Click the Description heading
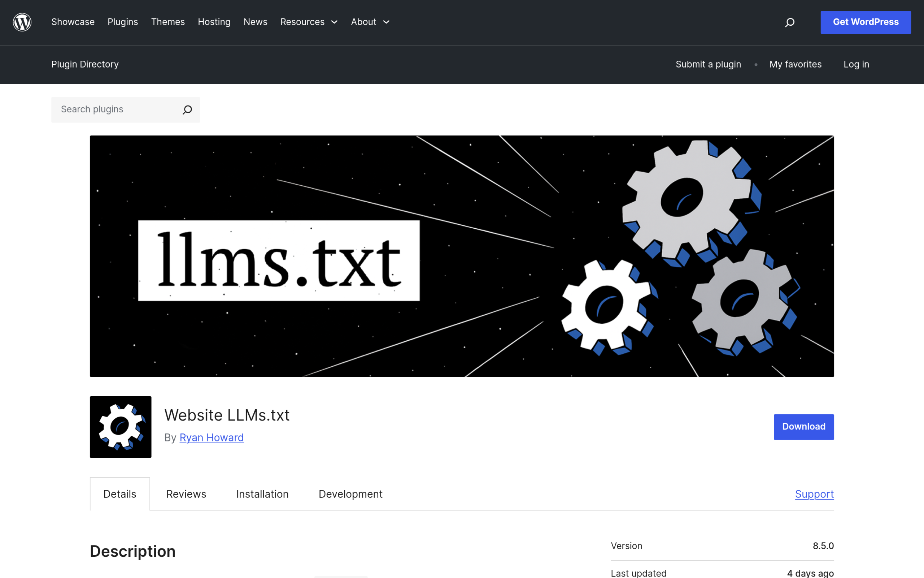The width and height of the screenshot is (924, 578). [x=132, y=551]
